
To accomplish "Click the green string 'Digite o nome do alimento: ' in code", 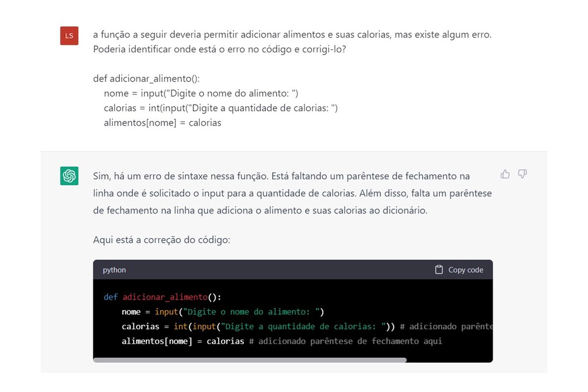I will (251, 312).
